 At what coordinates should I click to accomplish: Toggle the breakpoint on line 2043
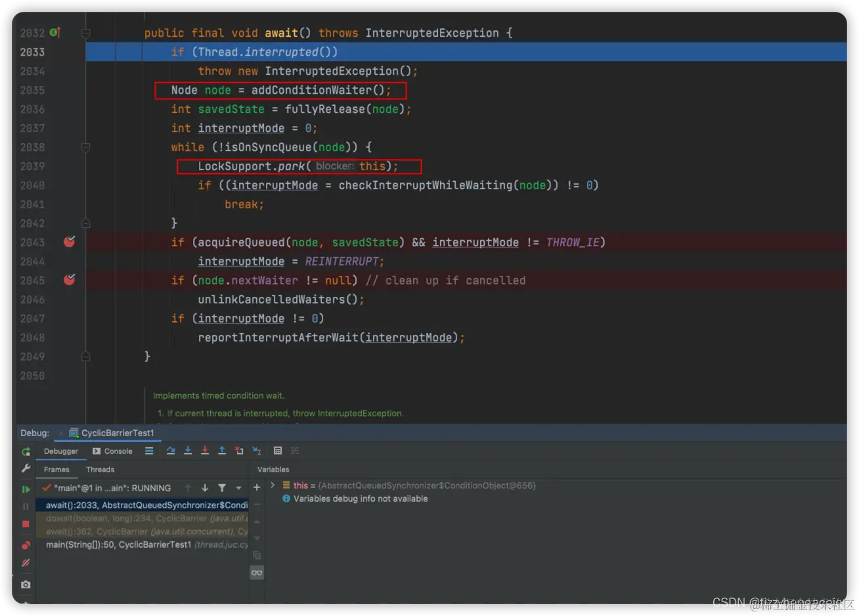tap(69, 242)
